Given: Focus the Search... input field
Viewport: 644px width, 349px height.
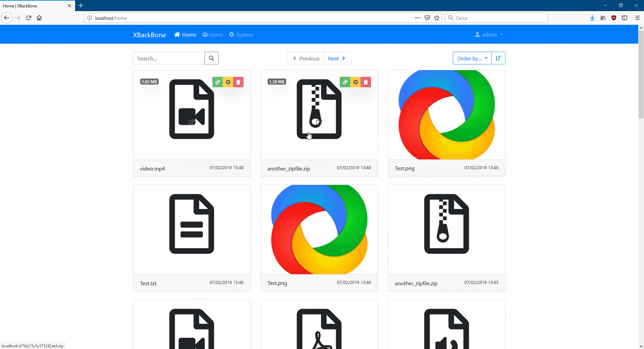Looking at the screenshot, I should (169, 58).
